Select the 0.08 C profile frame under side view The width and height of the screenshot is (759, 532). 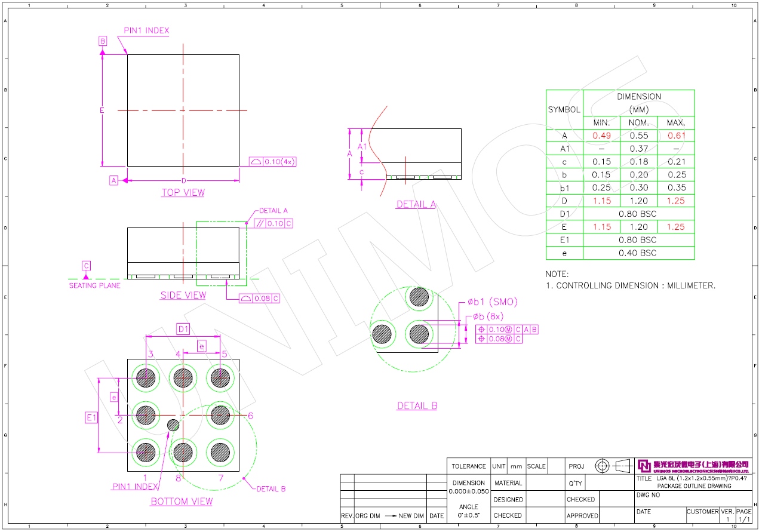click(260, 299)
